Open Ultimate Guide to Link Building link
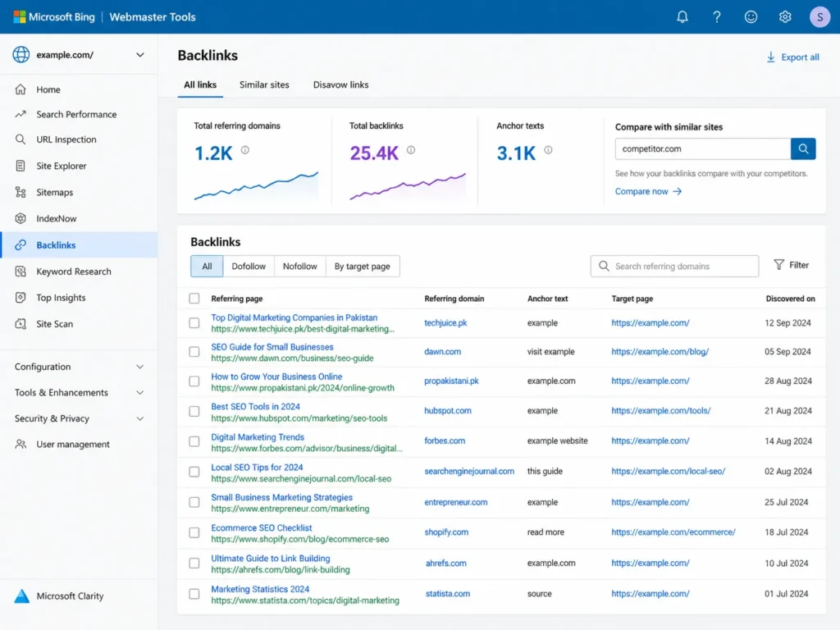Screen dimensions: 840x630 coord(271,558)
